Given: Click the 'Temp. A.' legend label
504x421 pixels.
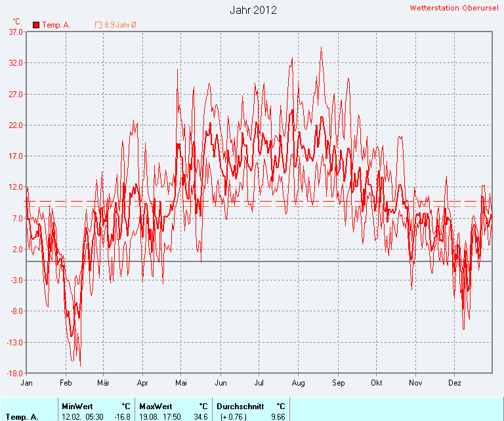Looking at the screenshot, I should tap(56, 25).
